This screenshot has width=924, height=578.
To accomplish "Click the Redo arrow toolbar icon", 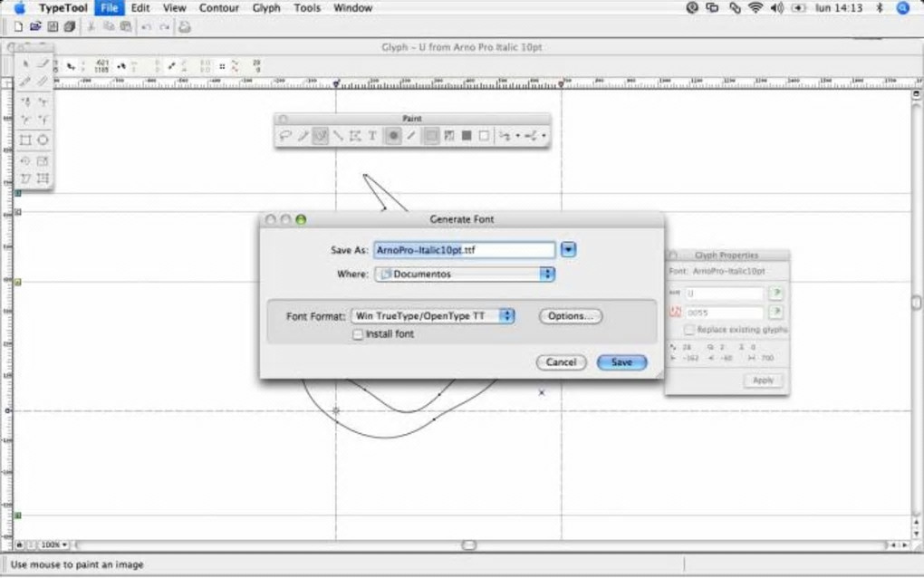I will (164, 27).
